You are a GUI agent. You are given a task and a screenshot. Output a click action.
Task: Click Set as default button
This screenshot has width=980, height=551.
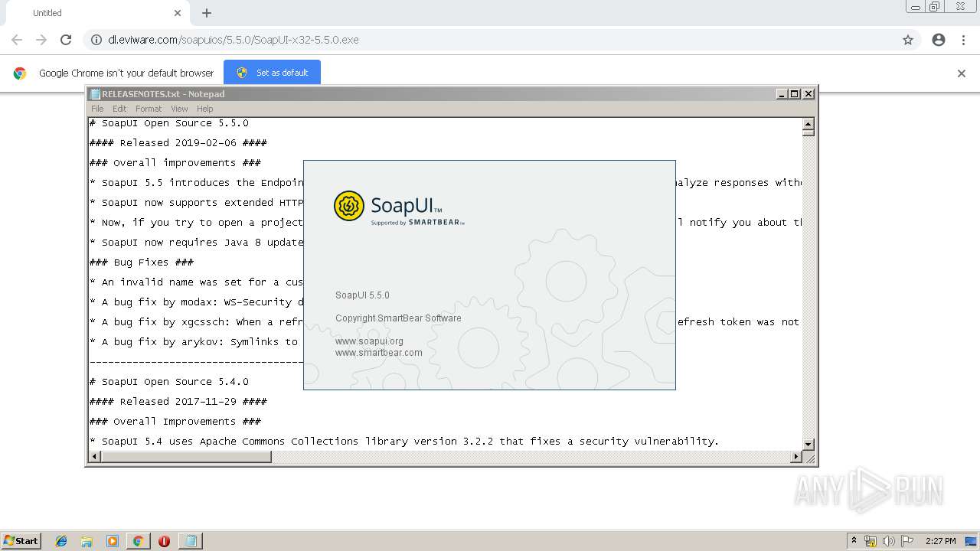coord(272,73)
